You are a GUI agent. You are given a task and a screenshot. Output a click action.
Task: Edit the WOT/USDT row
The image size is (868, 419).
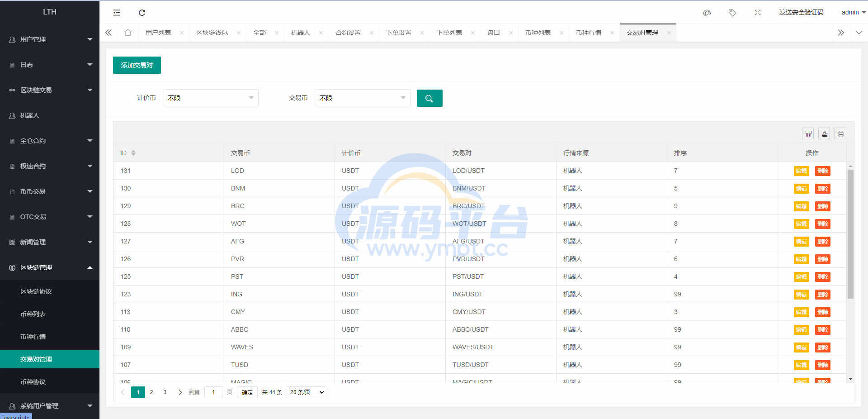coord(801,224)
